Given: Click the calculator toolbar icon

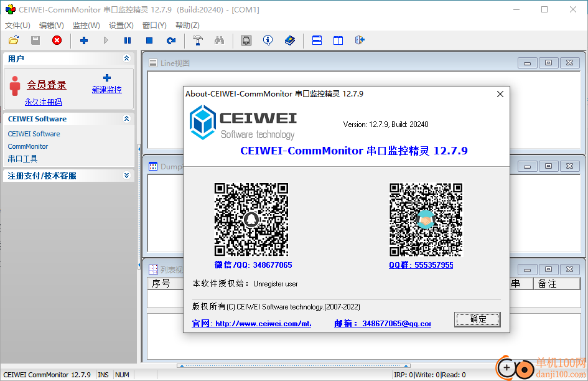Looking at the screenshot, I should (246, 40).
